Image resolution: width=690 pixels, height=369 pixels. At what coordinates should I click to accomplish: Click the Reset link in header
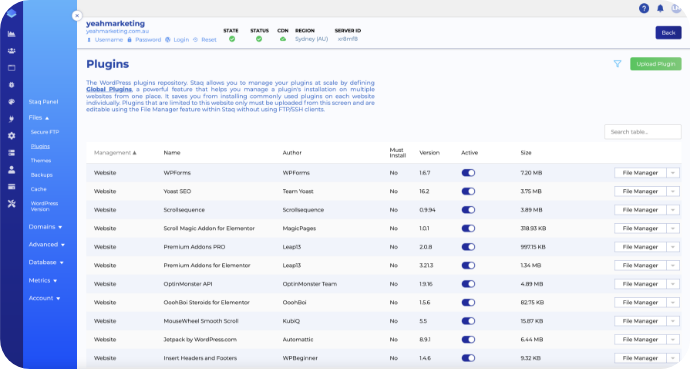(209, 40)
